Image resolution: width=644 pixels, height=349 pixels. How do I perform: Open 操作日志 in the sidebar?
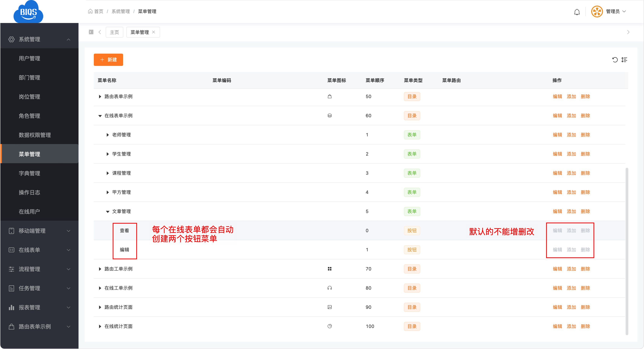39,192
